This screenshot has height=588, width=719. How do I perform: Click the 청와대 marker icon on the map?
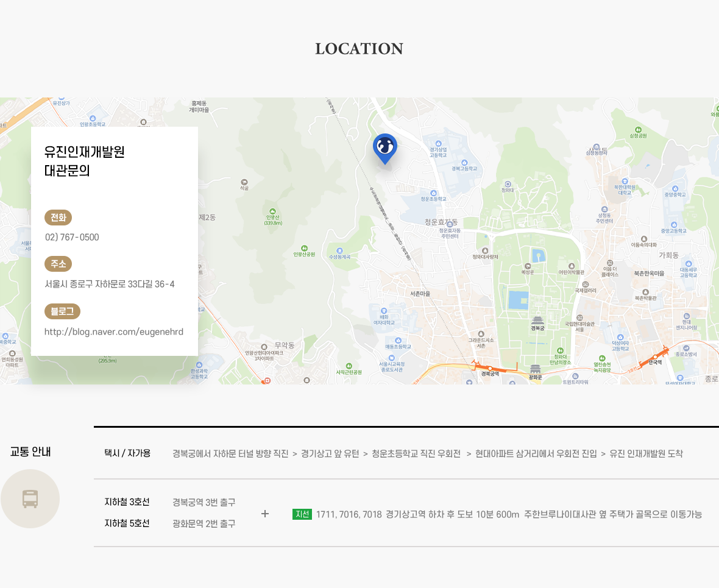tap(508, 184)
